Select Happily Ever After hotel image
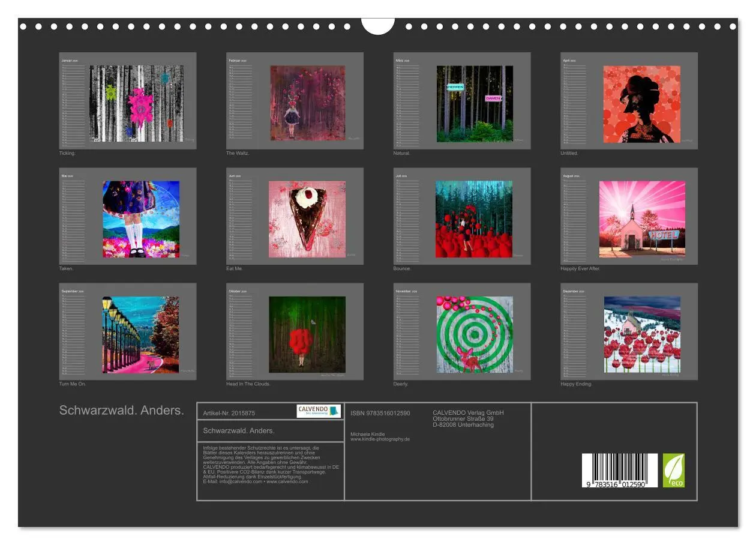756x545 pixels. (642, 219)
